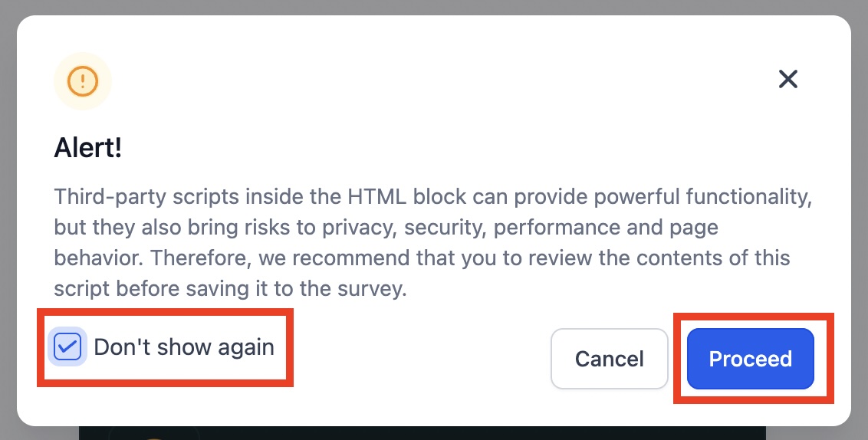Click the orange exclamation warning icon
The width and height of the screenshot is (868, 440).
pyautogui.click(x=83, y=80)
